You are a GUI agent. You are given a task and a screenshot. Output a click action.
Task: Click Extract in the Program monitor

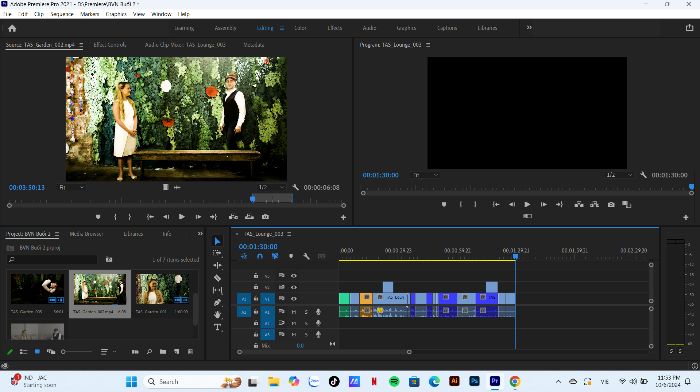click(594, 204)
